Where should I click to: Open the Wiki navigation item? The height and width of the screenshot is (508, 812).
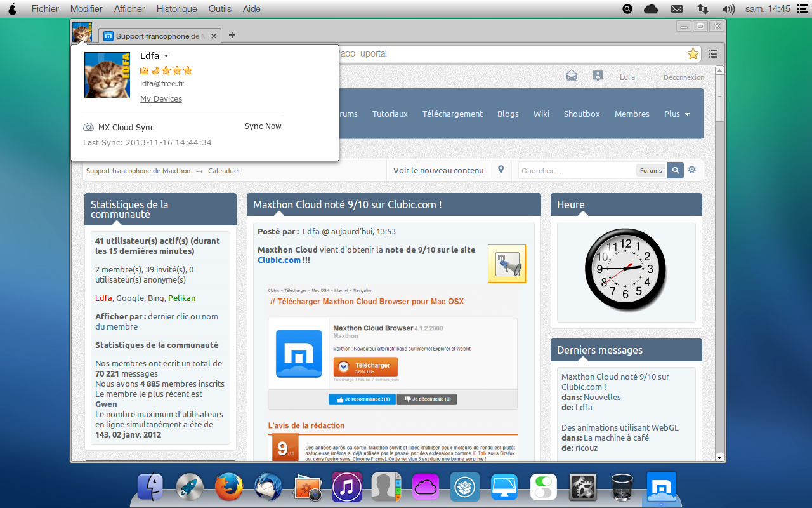pyautogui.click(x=541, y=114)
